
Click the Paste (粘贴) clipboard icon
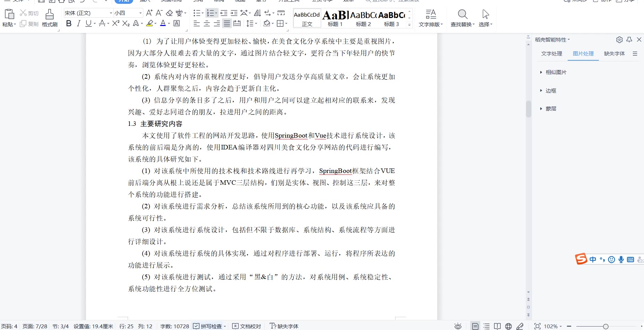[9, 14]
